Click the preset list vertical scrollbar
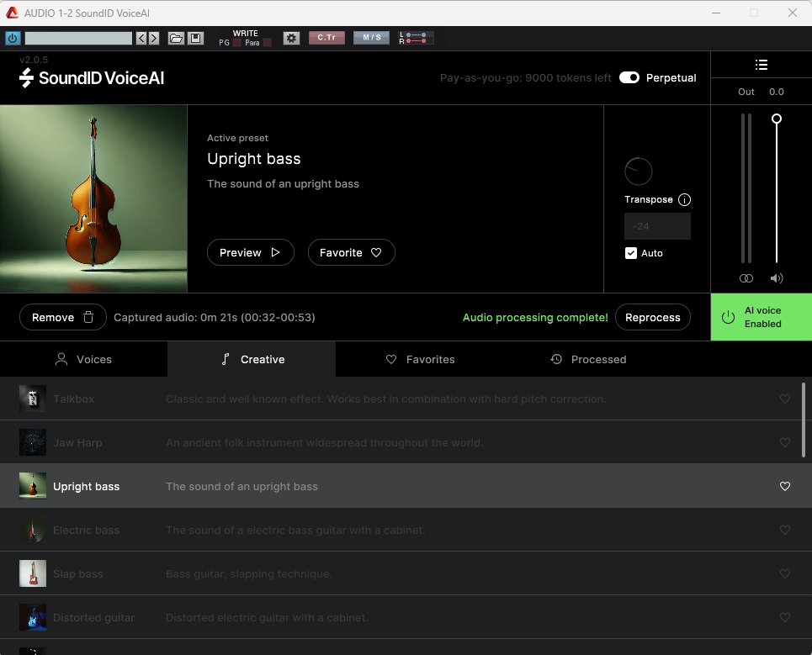 (x=804, y=420)
